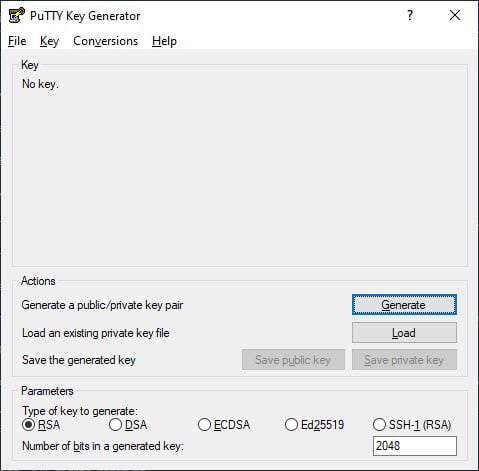This screenshot has height=471, width=479.
Task: Click the question mark help button
Action: (410, 15)
